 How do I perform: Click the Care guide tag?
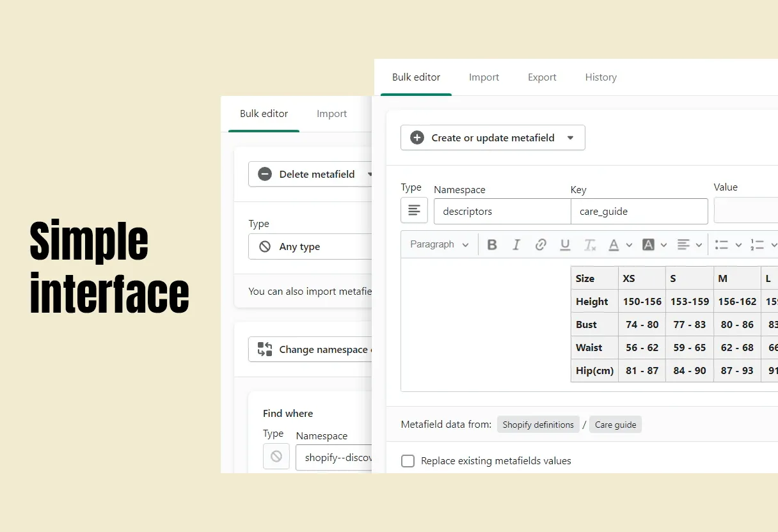[x=615, y=425]
